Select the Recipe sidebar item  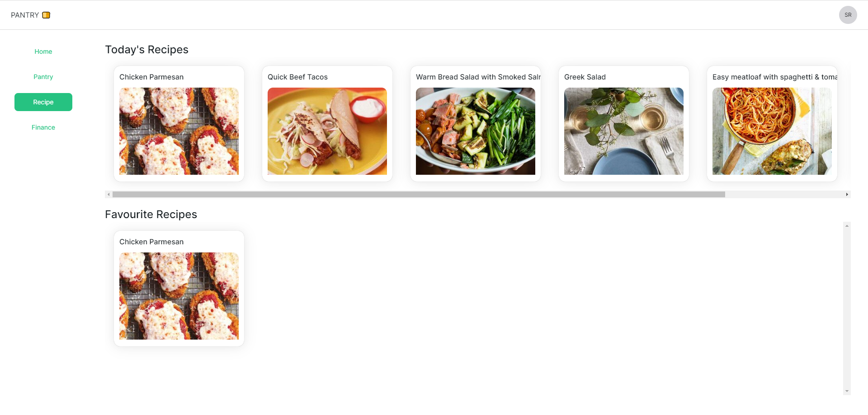coord(43,102)
